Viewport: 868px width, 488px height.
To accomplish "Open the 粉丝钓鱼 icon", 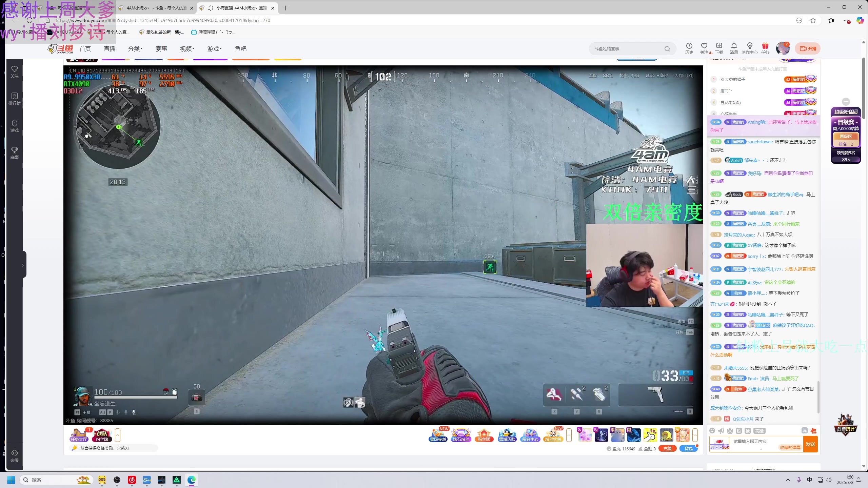I will pos(553,435).
